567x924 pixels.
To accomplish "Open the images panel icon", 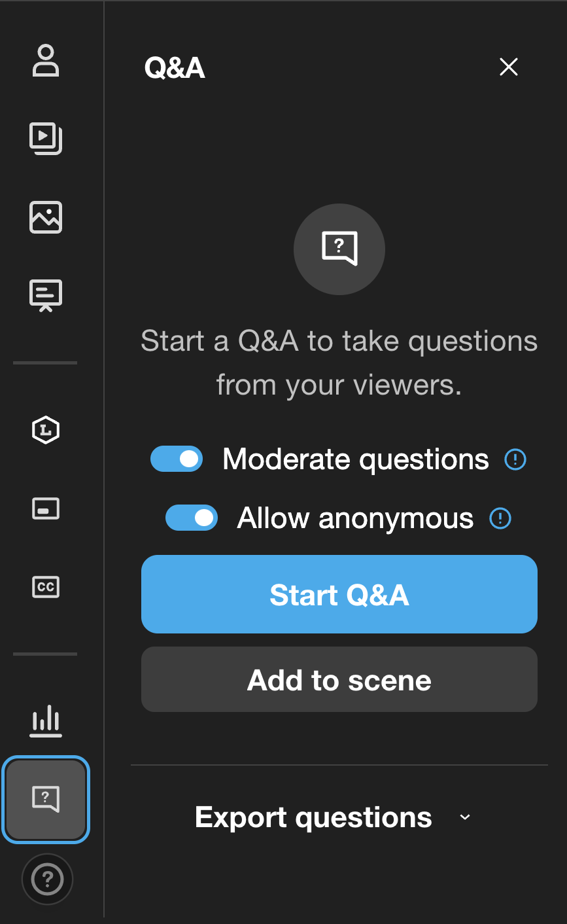I will point(46,217).
